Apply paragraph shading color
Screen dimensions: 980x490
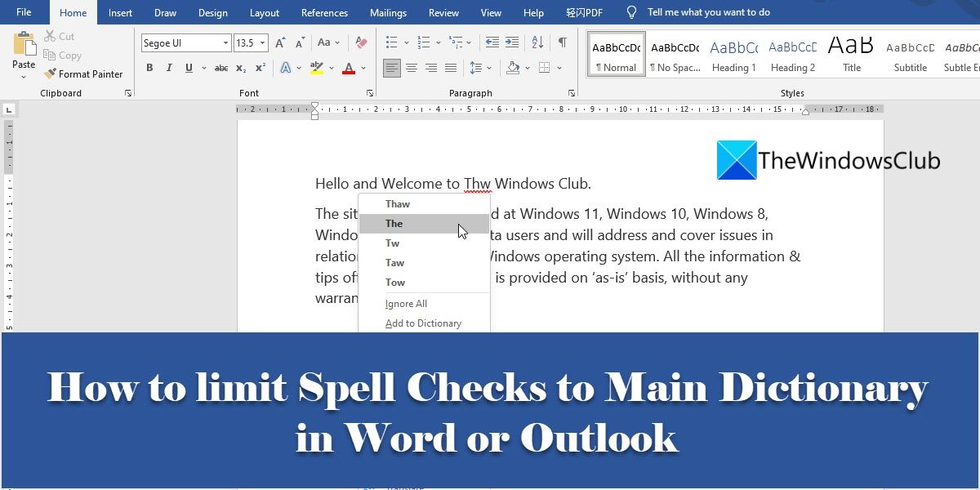coord(513,69)
